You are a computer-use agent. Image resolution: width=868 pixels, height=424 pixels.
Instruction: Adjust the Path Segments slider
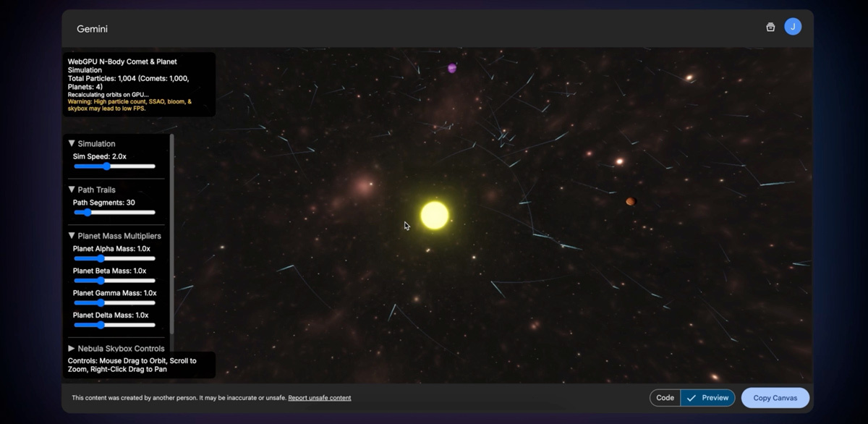coord(114,213)
